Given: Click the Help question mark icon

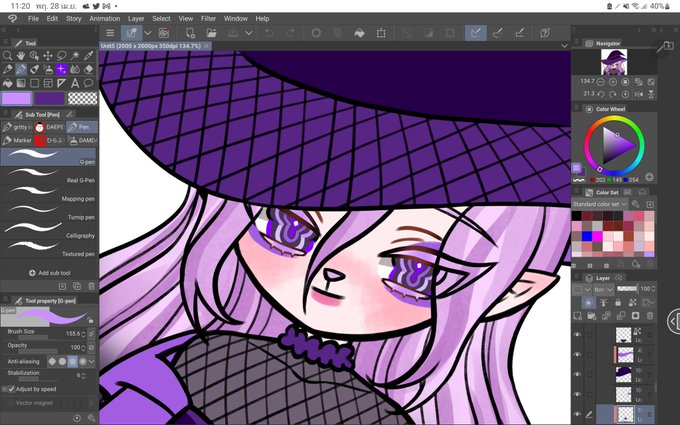Looking at the screenshot, I should point(545,33).
